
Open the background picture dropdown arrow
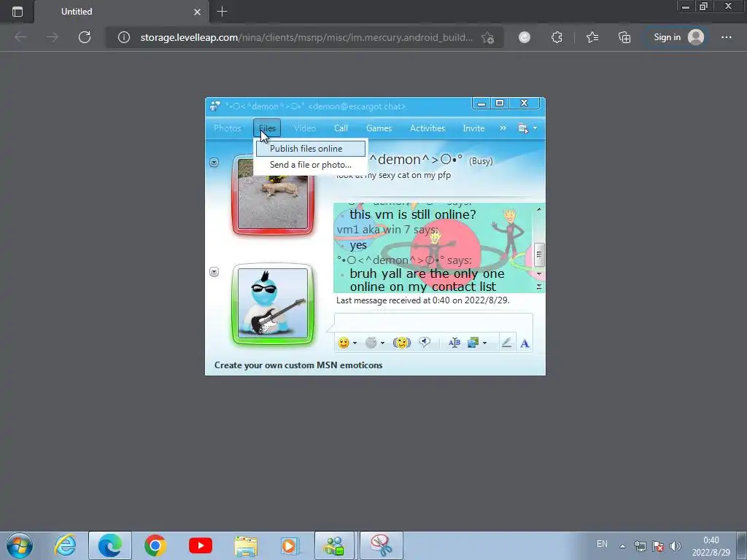pyautogui.click(x=484, y=343)
